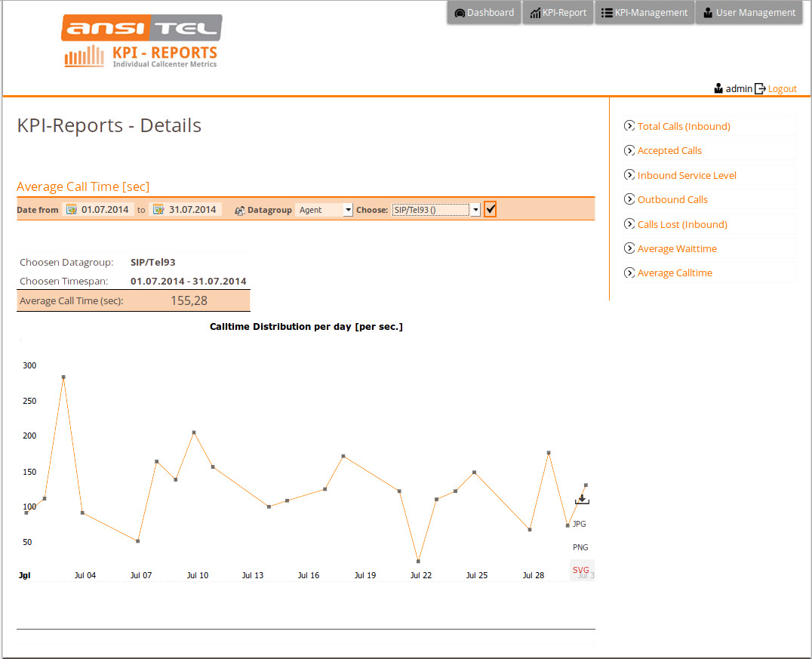Open the KPI-Report menu tab
This screenshot has height=659, width=812.
click(x=558, y=12)
